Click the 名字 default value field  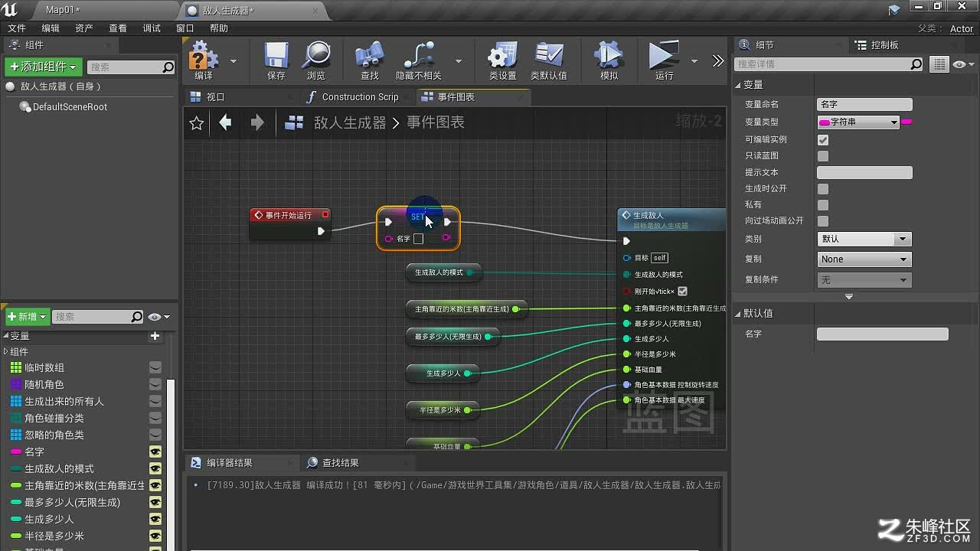pyautogui.click(x=882, y=334)
